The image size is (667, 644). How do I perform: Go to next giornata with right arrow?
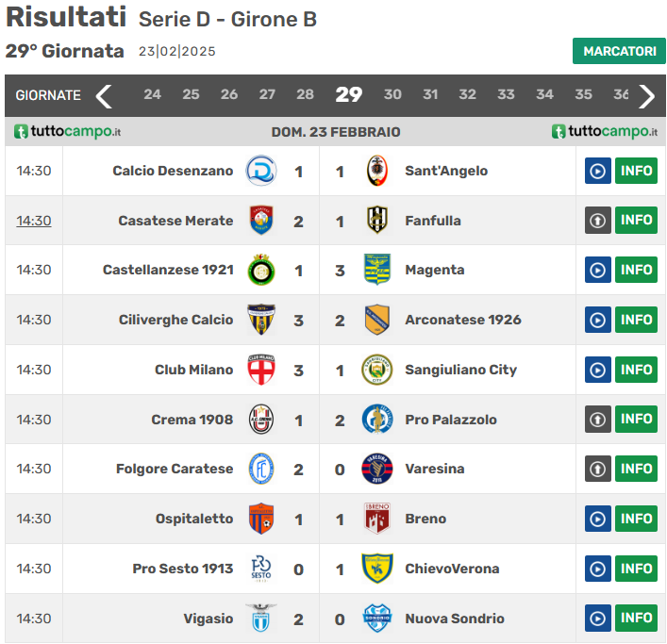click(x=646, y=95)
